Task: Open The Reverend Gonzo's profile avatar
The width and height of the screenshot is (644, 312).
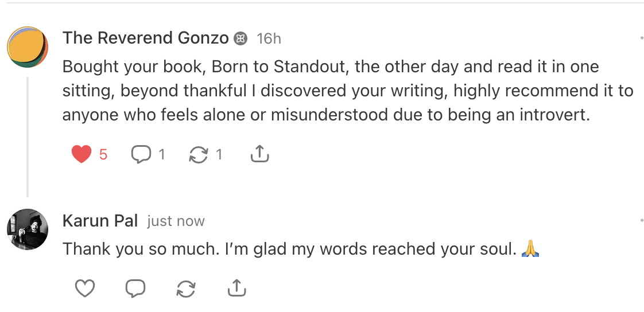Action: pyautogui.click(x=27, y=46)
